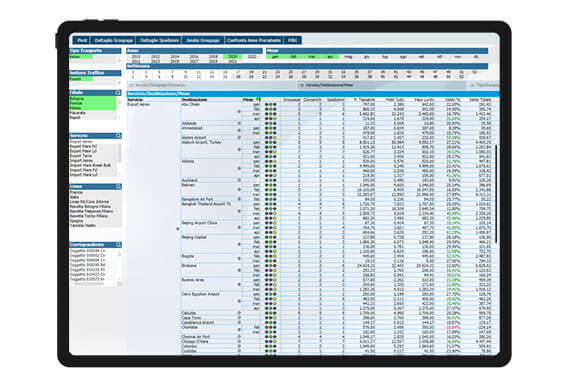Viewport: 570px width, 390px height.
Task: Toggle the selected Export traffic sector
Action: click(x=81, y=79)
